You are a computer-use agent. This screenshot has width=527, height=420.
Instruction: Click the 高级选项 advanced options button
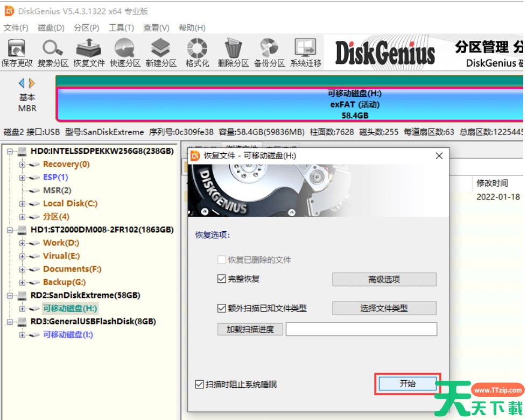[x=384, y=280]
